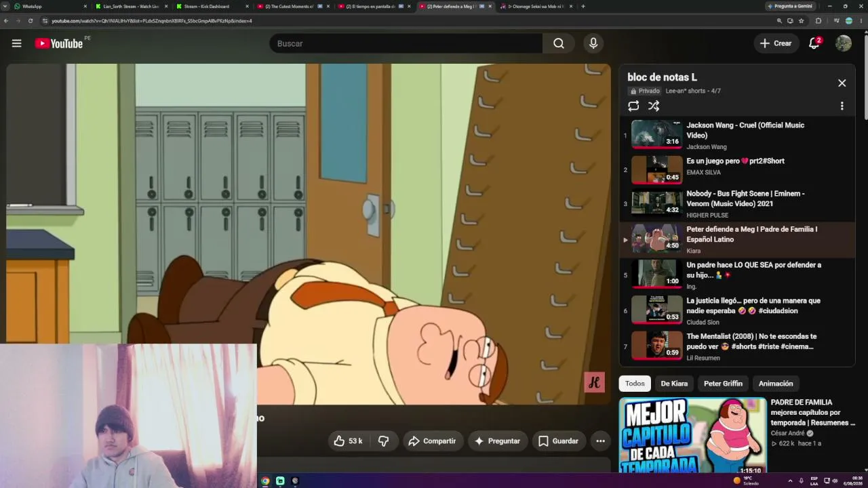Switch to The Cutest Moments tab
This screenshot has height=488, width=868.
pos(292,6)
